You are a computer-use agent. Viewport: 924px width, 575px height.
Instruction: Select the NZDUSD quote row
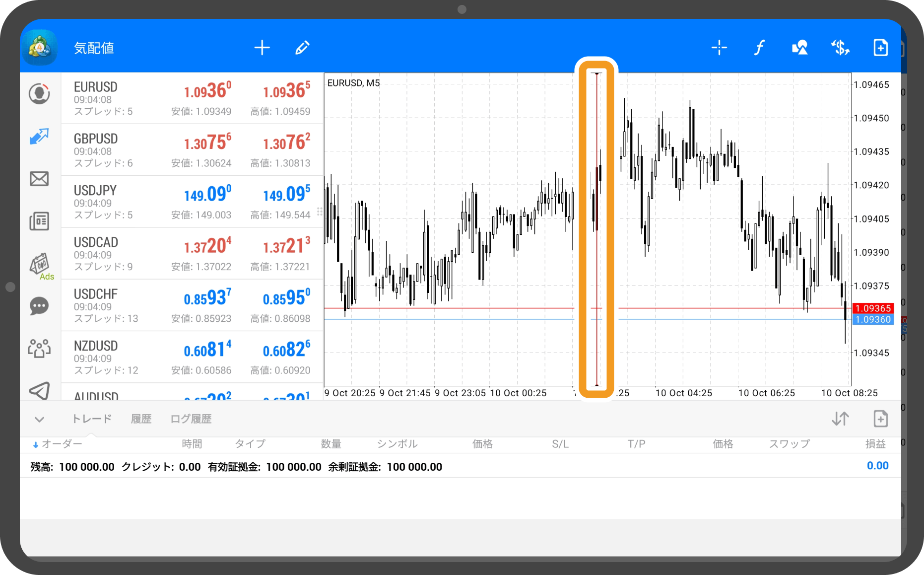192,357
